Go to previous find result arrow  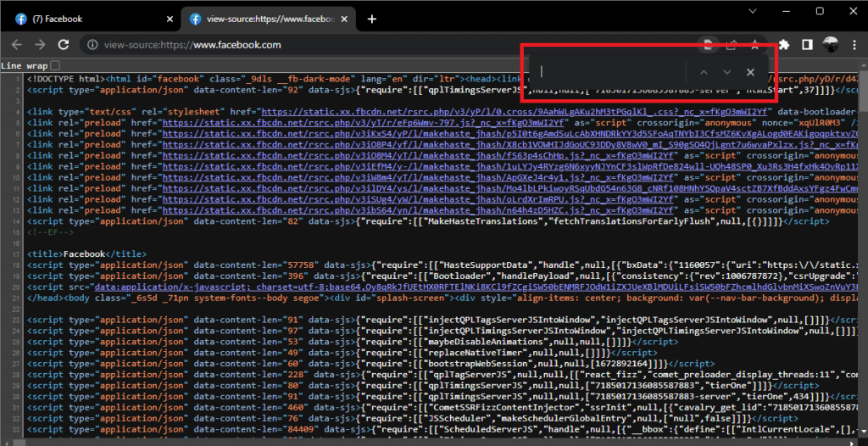click(702, 72)
